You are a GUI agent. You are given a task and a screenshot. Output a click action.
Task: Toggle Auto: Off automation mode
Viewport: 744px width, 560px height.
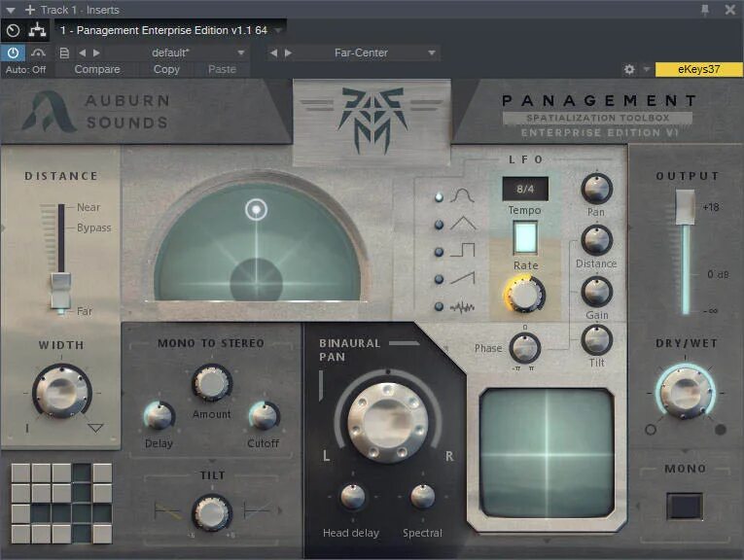(25, 69)
